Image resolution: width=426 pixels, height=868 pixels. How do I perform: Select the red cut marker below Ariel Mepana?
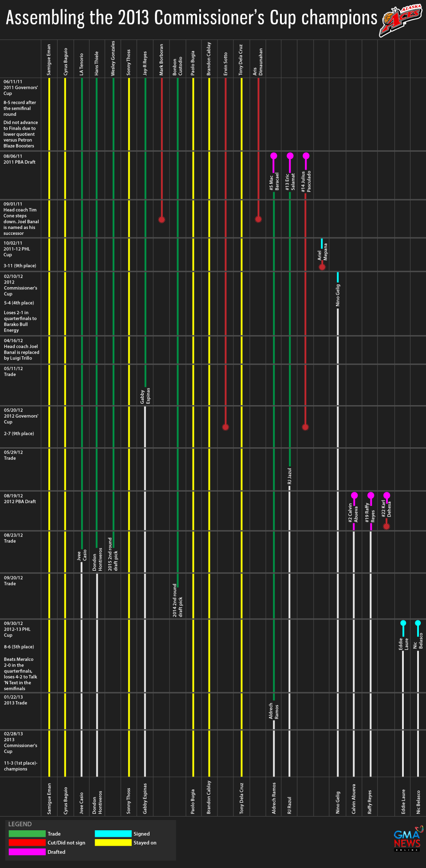pyautogui.click(x=322, y=267)
